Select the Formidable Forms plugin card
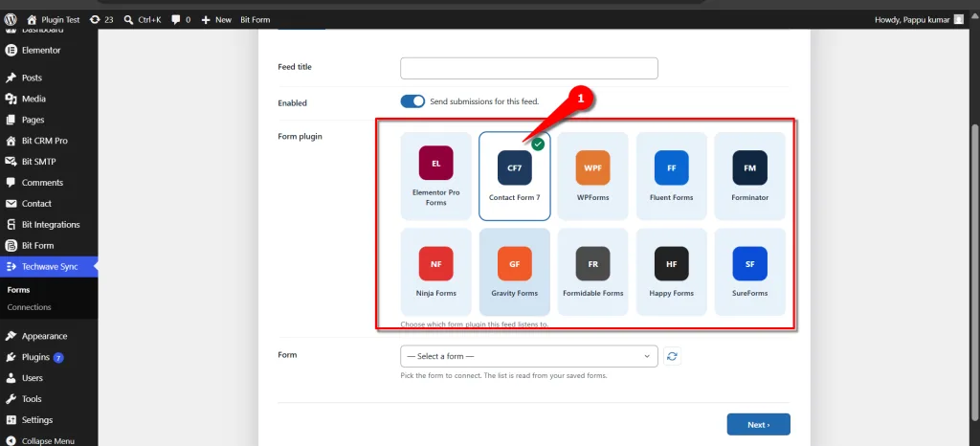The width and height of the screenshot is (980, 446). pyautogui.click(x=593, y=272)
